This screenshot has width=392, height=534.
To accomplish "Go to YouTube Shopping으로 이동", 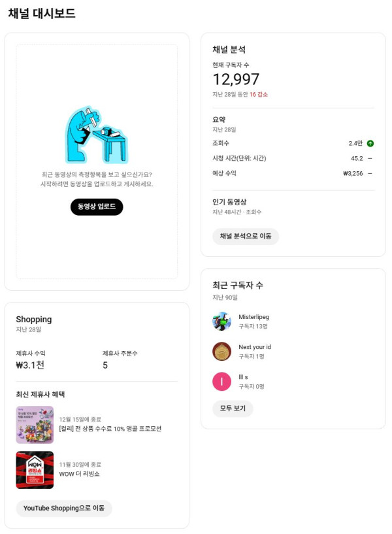I will 64,508.
